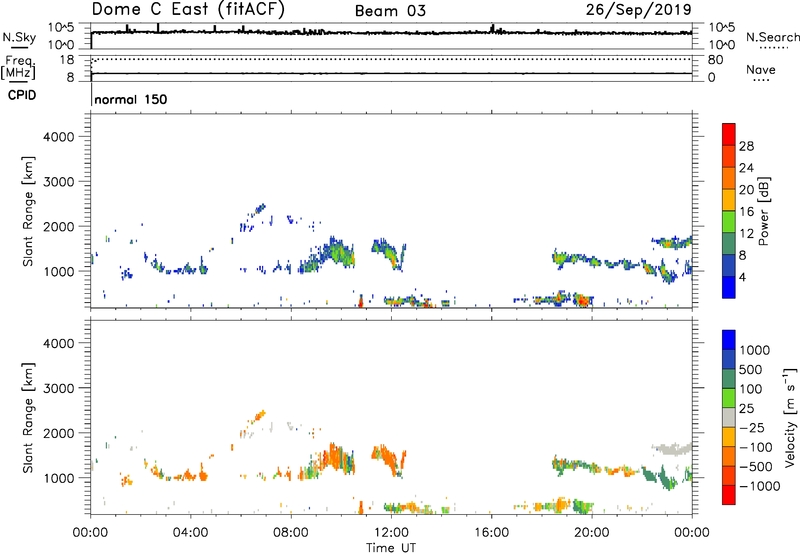This screenshot has height=554, width=800.
Task: Click the '20:00' time tick label
Action: click(592, 533)
